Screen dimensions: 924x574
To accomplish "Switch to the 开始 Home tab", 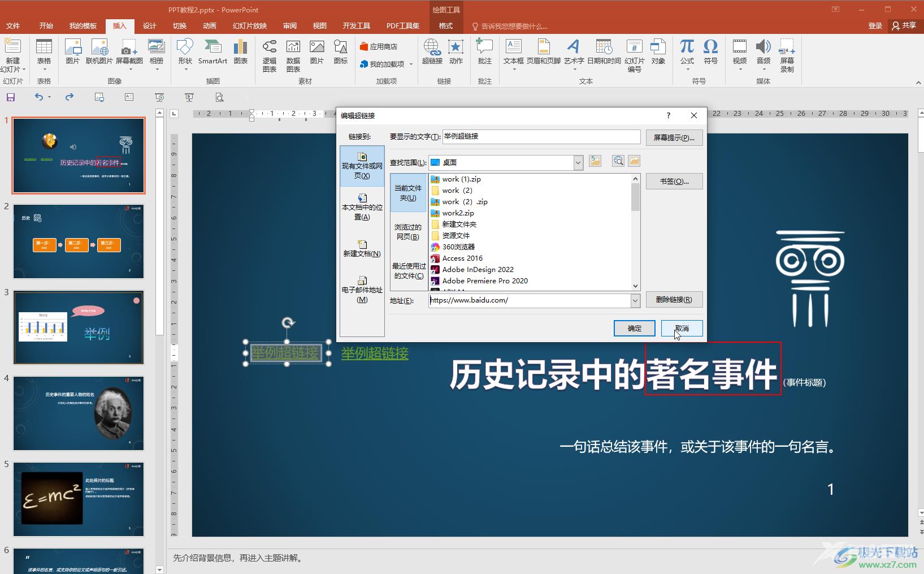I will (x=46, y=26).
